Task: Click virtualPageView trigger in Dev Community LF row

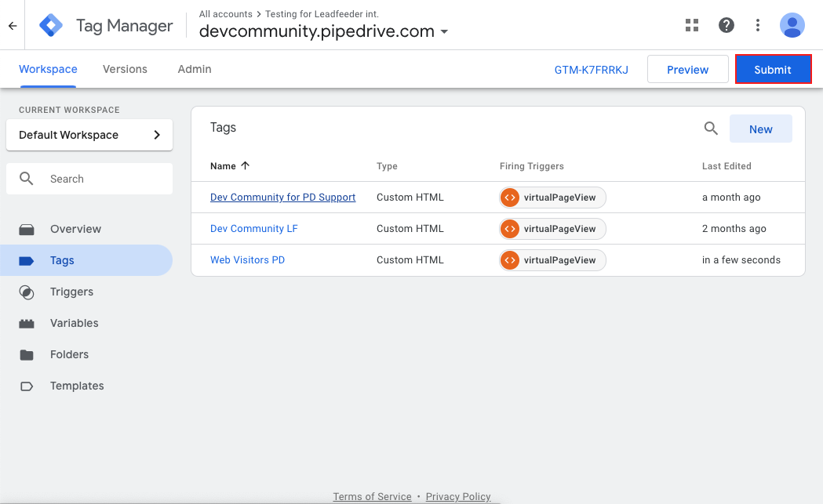Action: (552, 229)
